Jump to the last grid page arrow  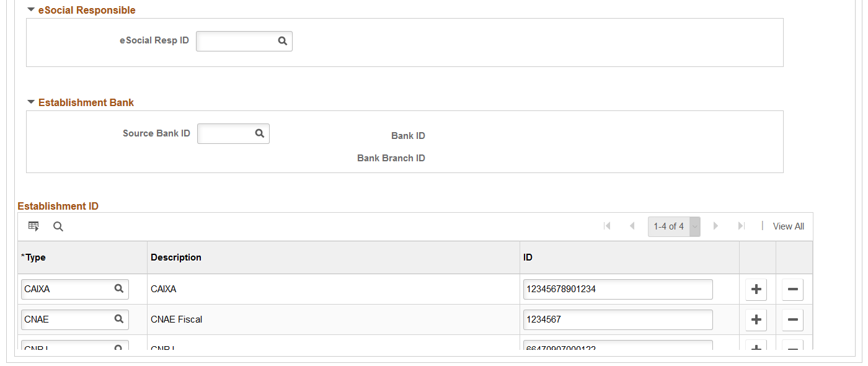(x=741, y=226)
